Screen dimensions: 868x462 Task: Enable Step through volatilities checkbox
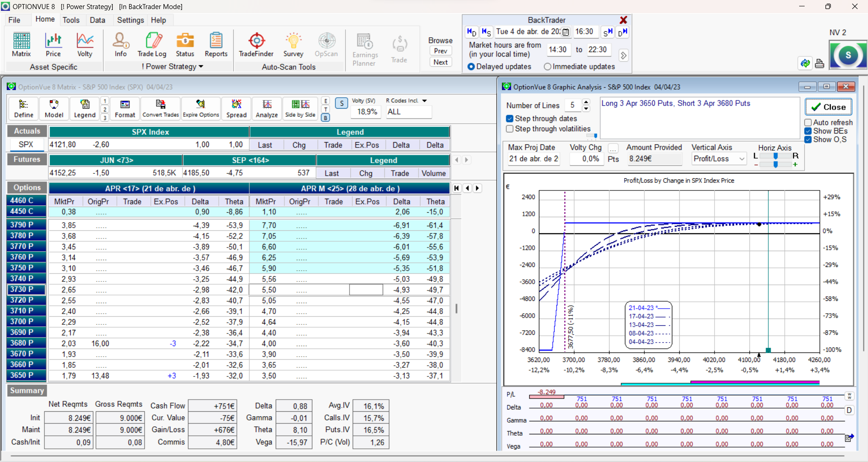(510, 129)
